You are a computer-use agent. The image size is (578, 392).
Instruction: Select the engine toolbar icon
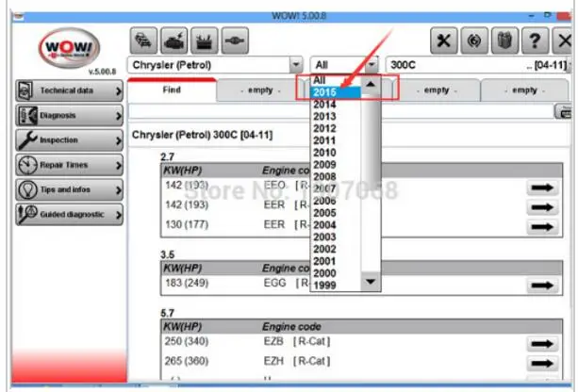coord(174,41)
